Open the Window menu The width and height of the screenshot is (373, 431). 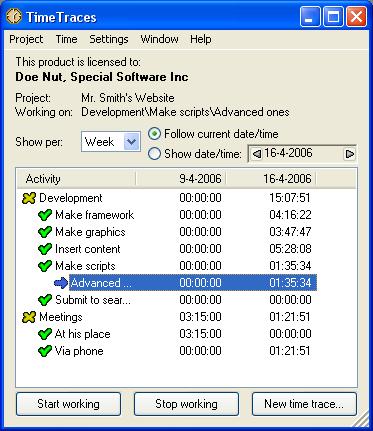tap(159, 39)
